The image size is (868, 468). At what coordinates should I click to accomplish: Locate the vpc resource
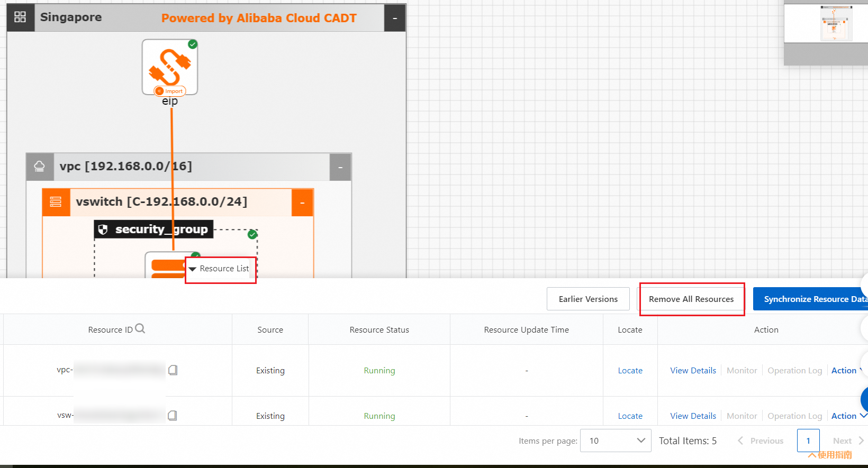click(x=630, y=370)
